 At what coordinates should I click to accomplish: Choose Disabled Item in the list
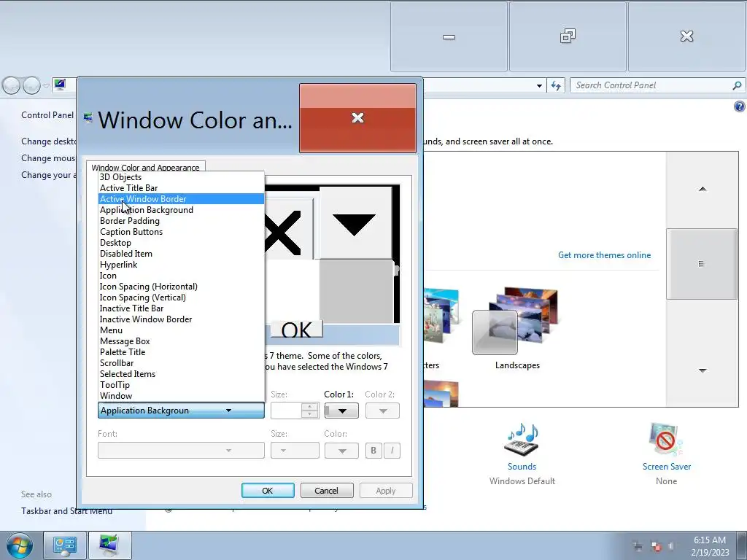[x=181, y=254]
